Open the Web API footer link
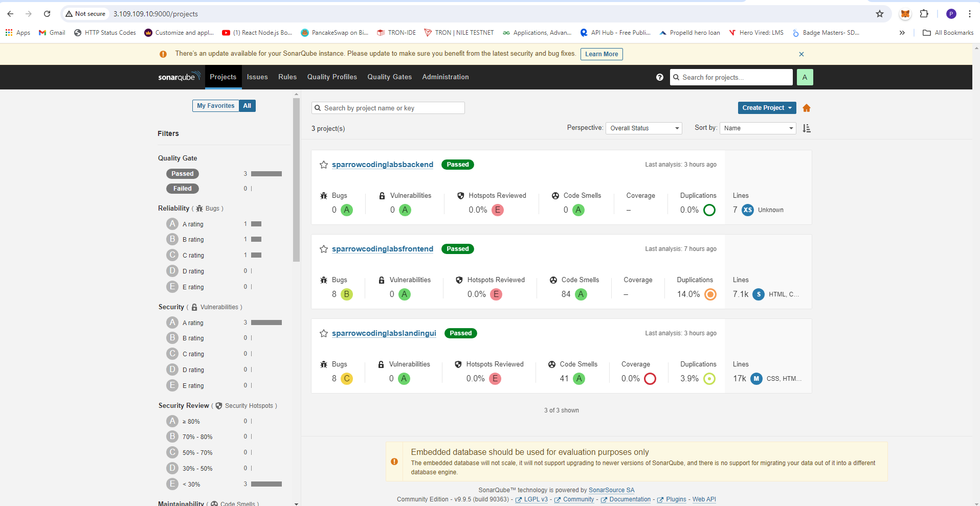Image resolution: width=980 pixels, height=506 pixels. coord(704,499)
